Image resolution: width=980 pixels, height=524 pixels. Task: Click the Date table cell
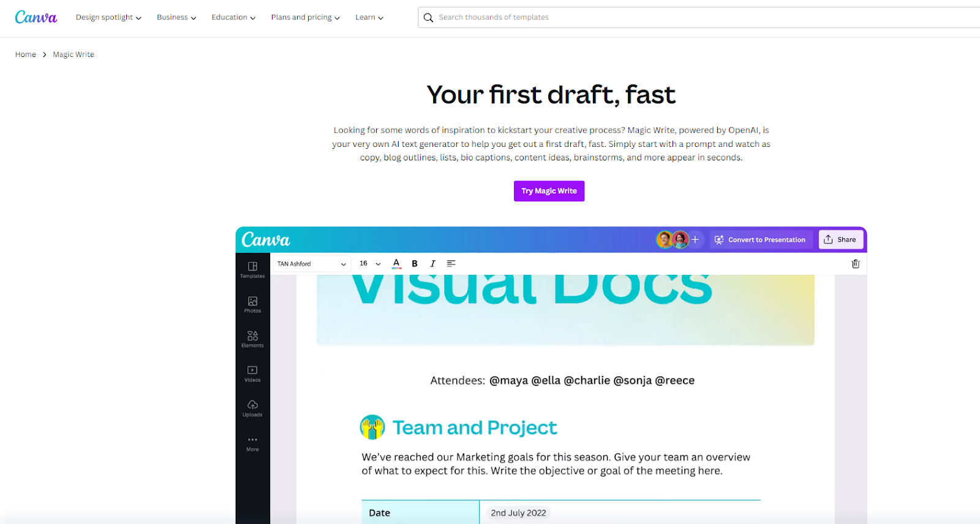tap(420, 512)
